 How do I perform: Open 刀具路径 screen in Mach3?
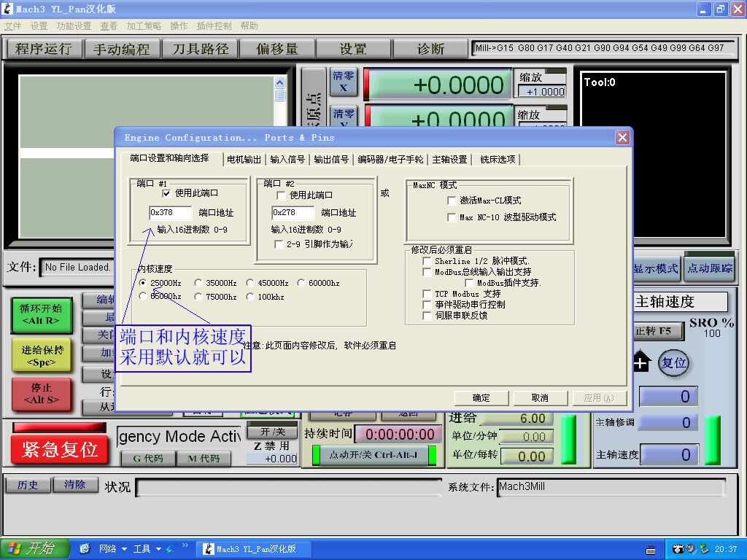click(x=200, y=49)
